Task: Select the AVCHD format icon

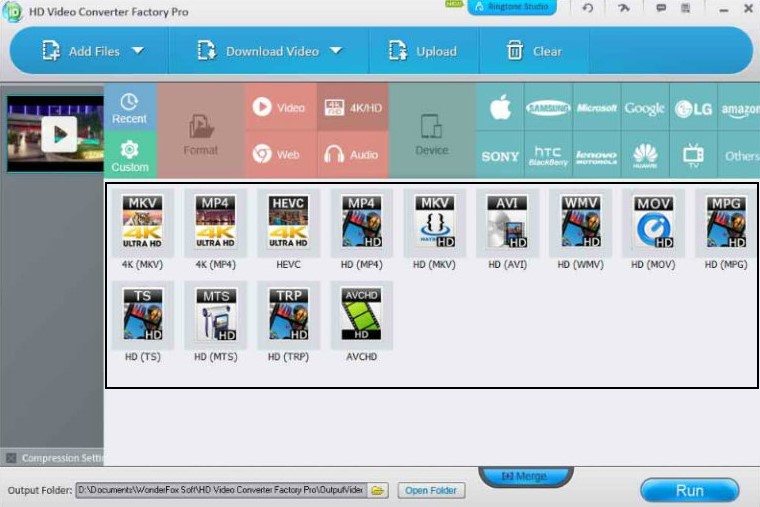Action: pos(361,315)
